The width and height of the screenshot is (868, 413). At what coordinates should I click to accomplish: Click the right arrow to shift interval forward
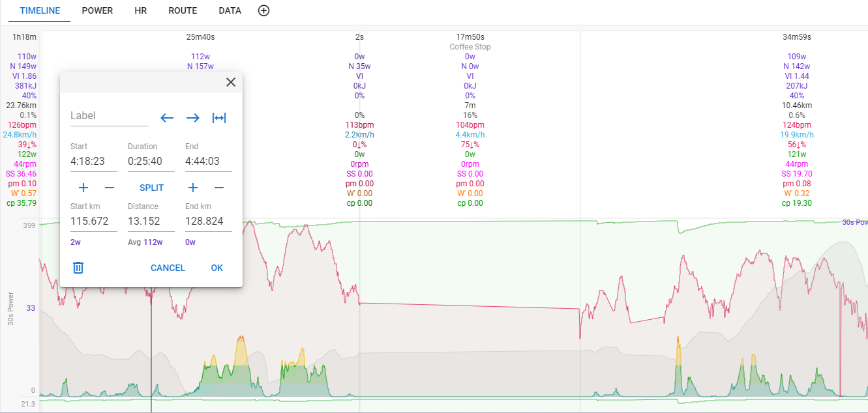coord(193,118)
